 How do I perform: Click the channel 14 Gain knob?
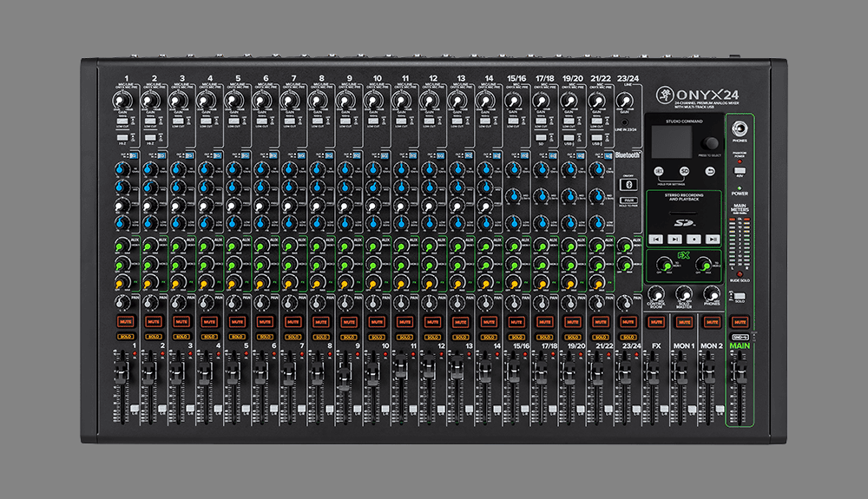click(485, 101)
